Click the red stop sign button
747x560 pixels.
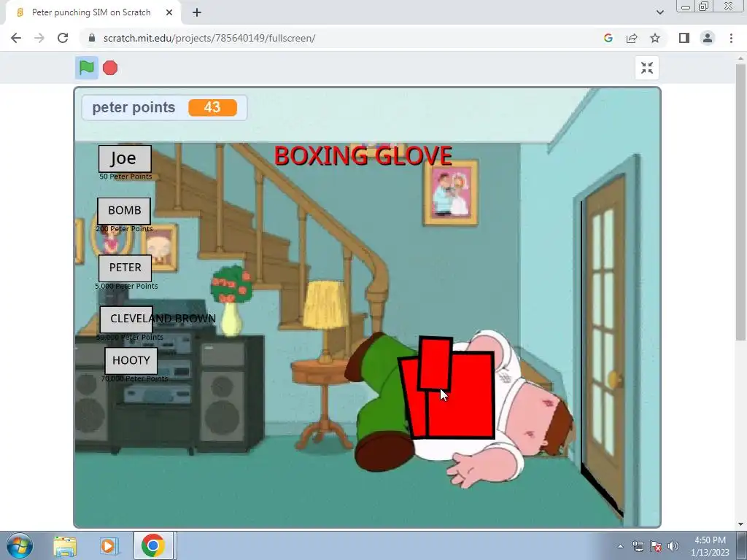pos(110,68)
